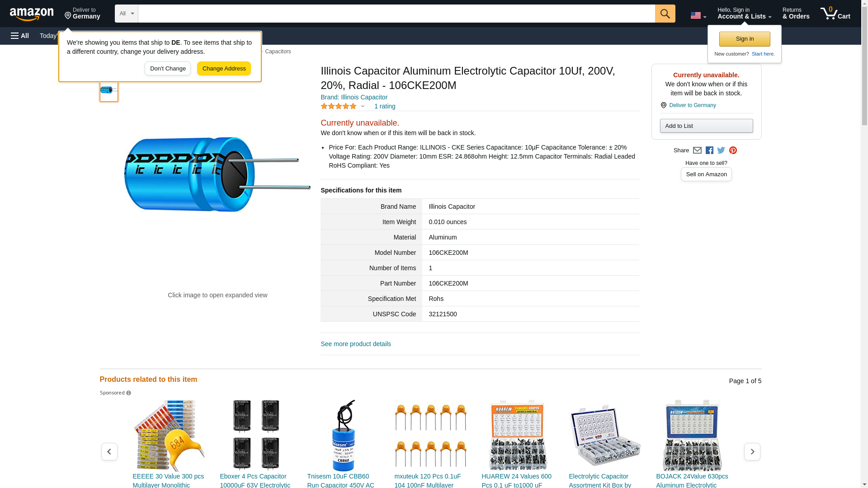
Task: Open the US flag language selector
Action: [x=698, y=15]
